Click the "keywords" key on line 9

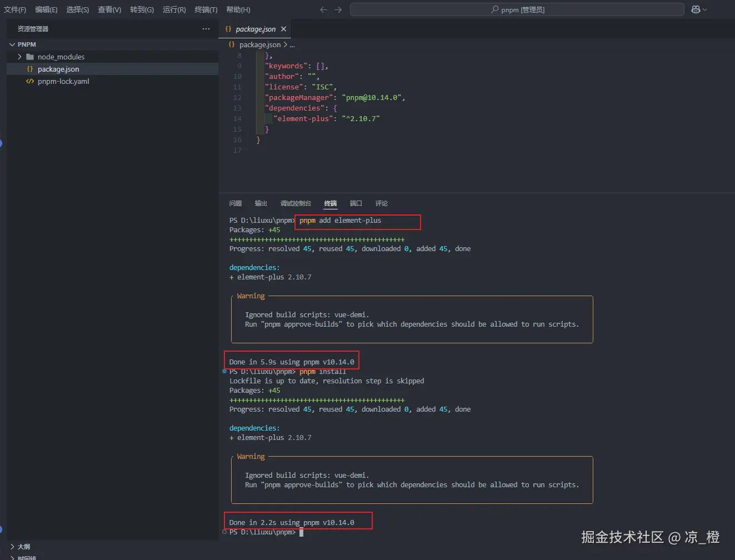pyautogui.click(x=286, y=66)
